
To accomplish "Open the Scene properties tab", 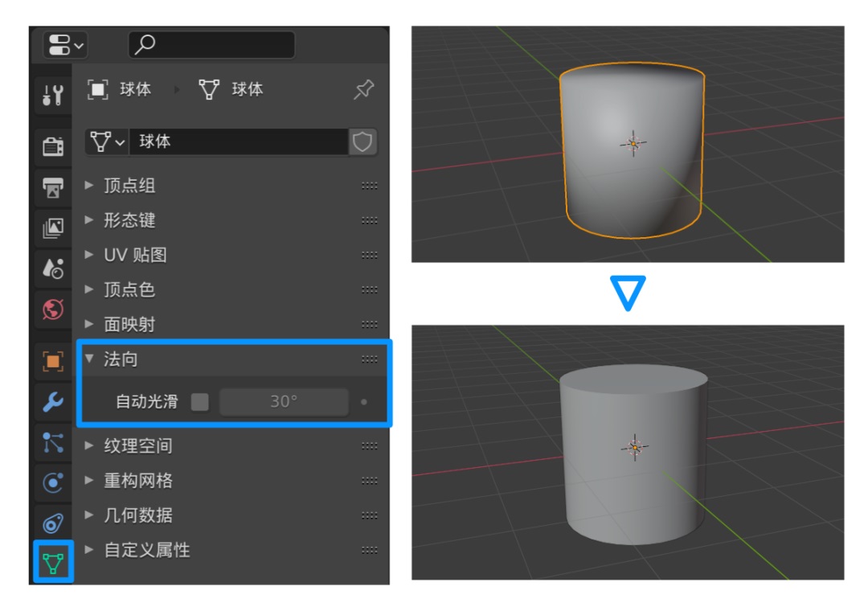I will tap(53, 269).
